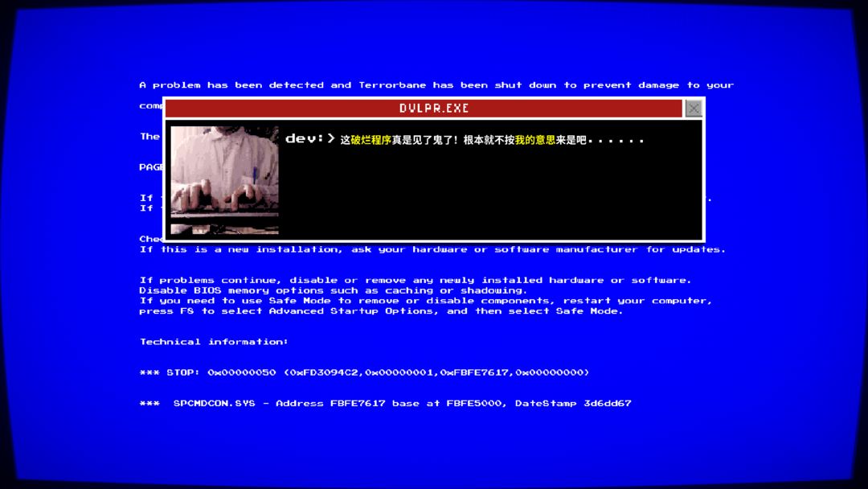Click the yellow 破烂程序 highlighted words

[x=371, y=140]
